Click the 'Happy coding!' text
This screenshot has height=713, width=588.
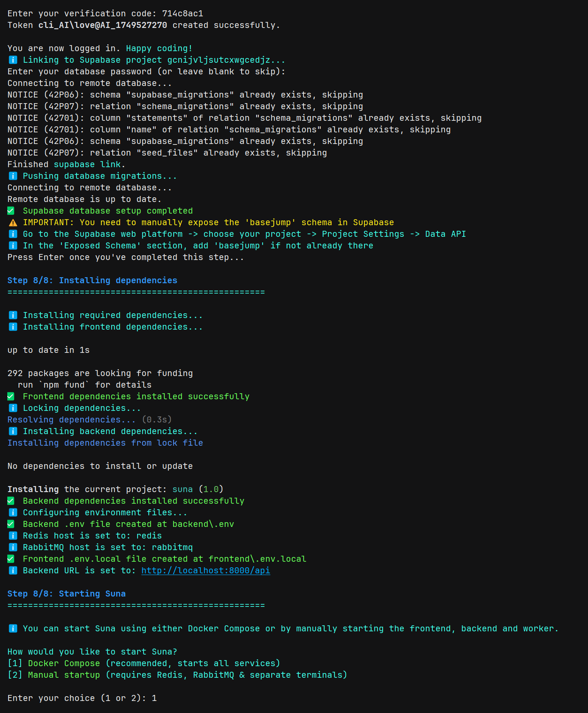159,48
